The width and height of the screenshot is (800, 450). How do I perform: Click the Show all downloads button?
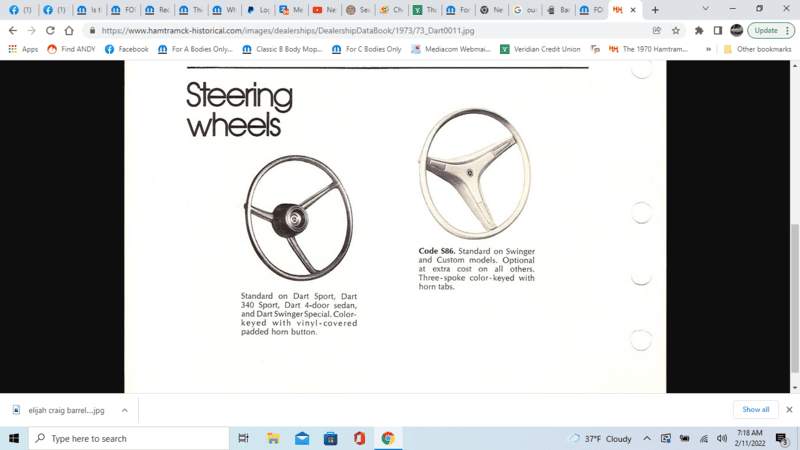[756, 410]
